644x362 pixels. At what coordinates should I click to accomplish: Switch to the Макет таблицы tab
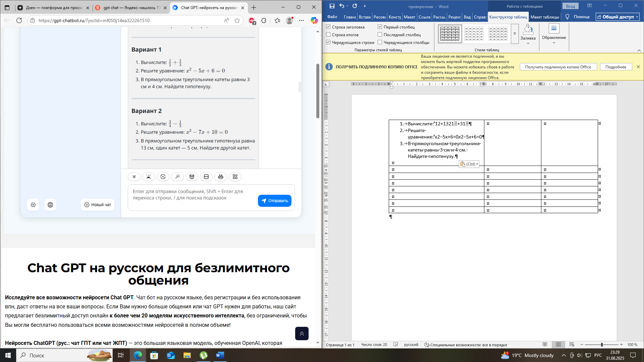point(545,17)
